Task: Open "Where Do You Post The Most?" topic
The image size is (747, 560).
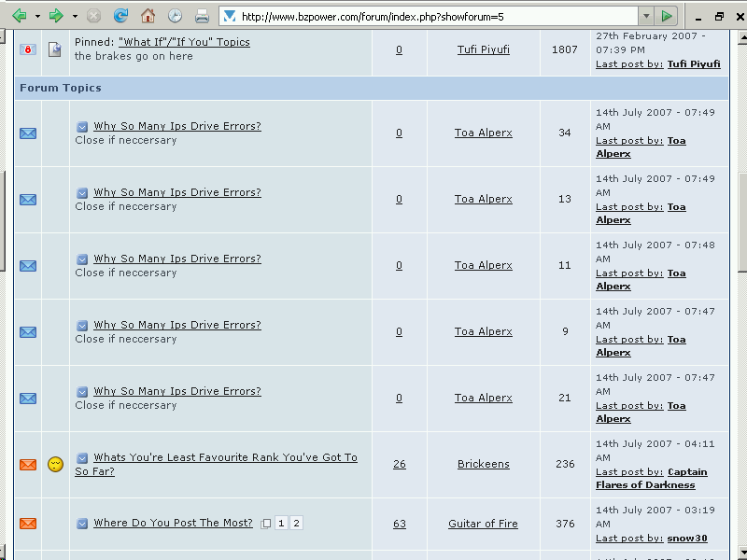Action: 173,523
